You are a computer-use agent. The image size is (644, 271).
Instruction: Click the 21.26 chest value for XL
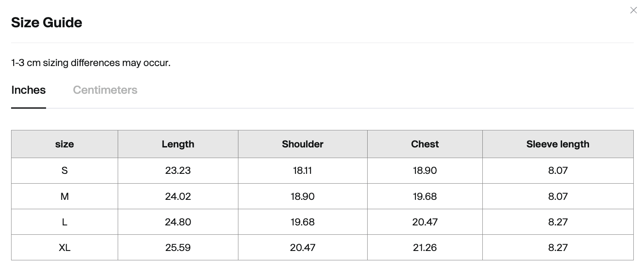coord(425,248)
